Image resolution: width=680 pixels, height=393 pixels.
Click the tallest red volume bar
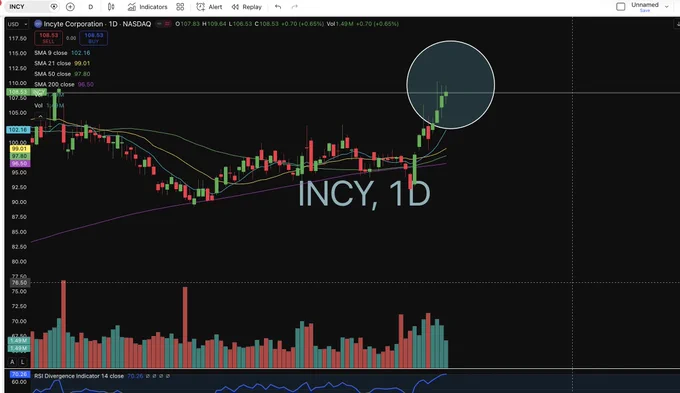[x=64, y=324]
